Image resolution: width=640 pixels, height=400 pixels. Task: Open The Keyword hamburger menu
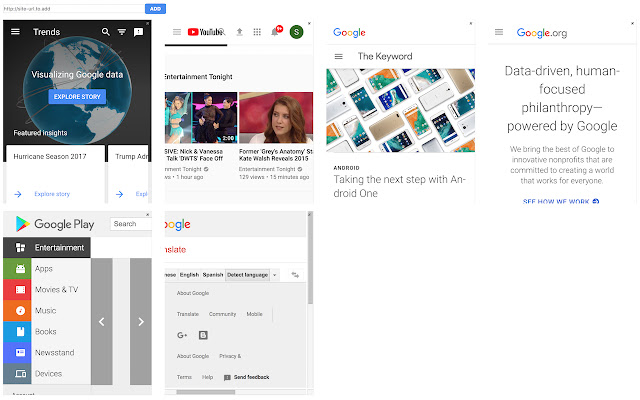[338, 56]
